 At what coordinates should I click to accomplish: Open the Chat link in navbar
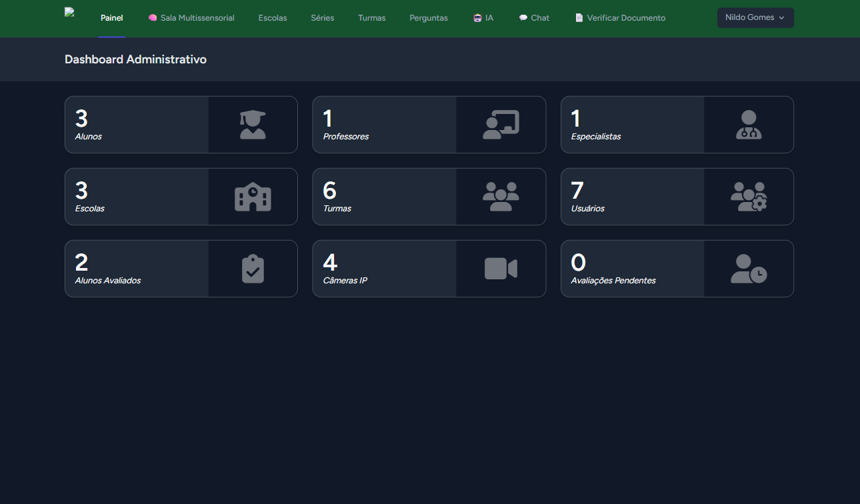click(x=534, y=18)
